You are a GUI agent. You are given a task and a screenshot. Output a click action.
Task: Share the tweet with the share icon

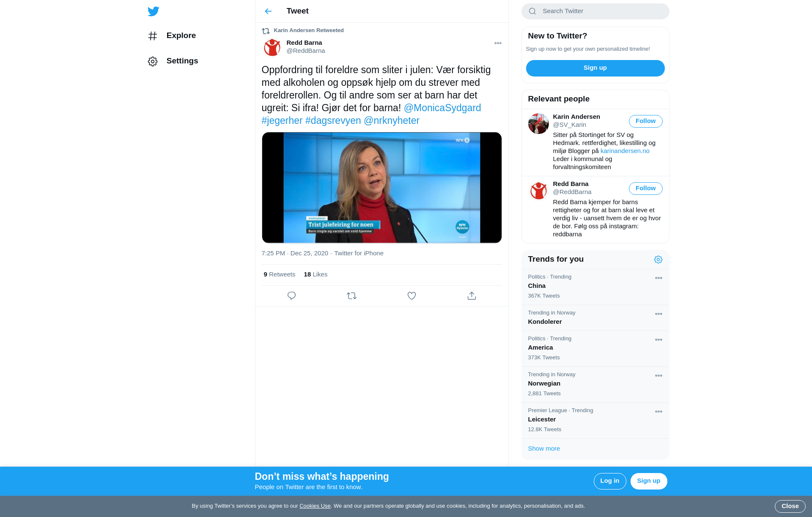(x=472, y=296)
